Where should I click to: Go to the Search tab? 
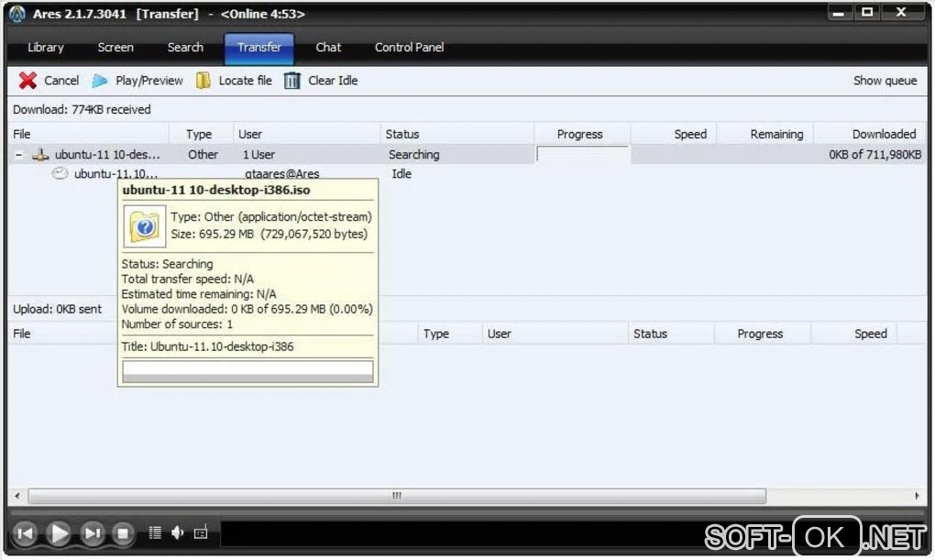click(x=185, y=48)
